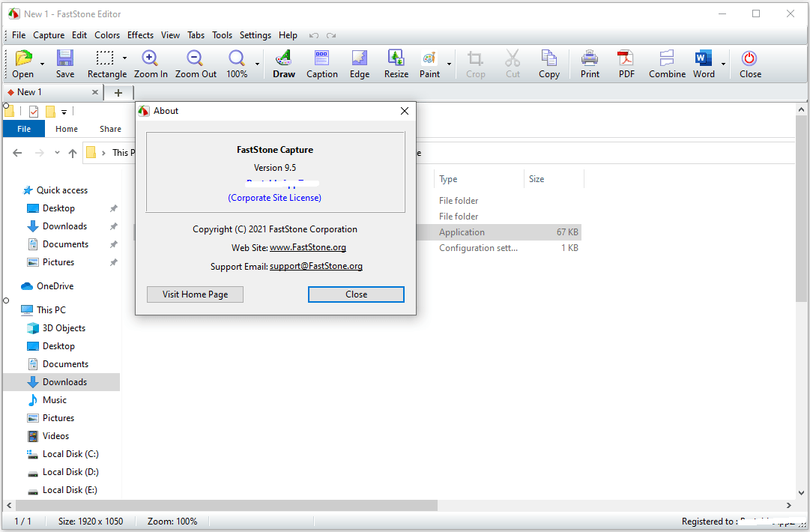Expand the Word dropdown arrow
Image resolution: width=810 pixels, height=532 pixels.
pos(723,64)
